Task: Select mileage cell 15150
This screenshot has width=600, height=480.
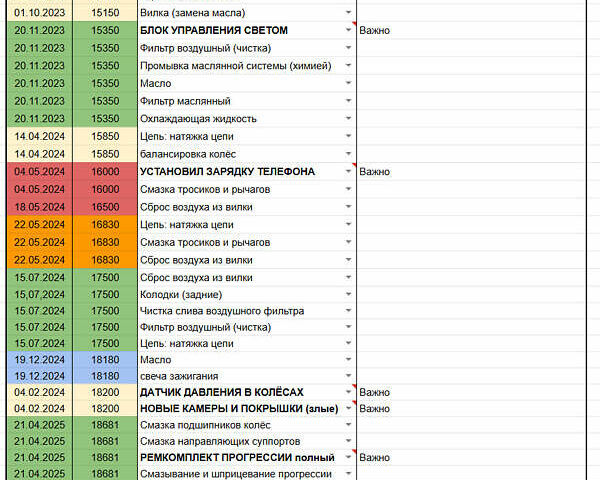Action: click(x=105, y=13)
